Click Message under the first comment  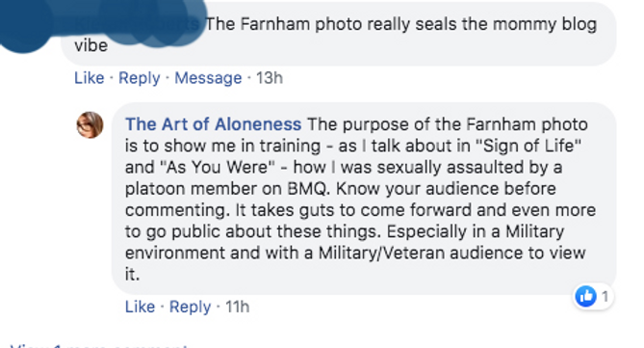[x=208, y=78]
